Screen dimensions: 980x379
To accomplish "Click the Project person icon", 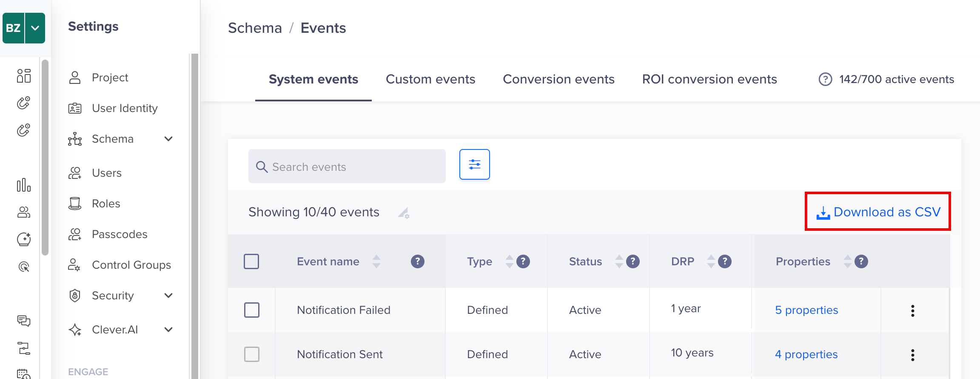I will [75, 78].
